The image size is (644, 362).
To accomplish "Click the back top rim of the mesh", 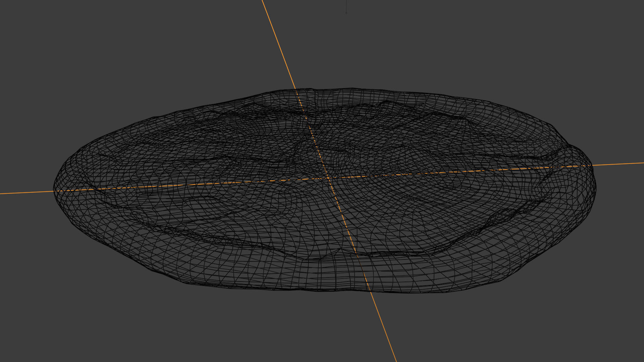I will 335,90.
